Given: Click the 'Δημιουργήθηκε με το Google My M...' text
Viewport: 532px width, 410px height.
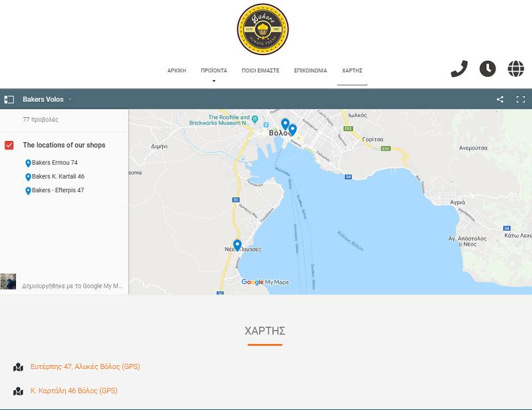Looking at the screenshot, I should [72, 286].
